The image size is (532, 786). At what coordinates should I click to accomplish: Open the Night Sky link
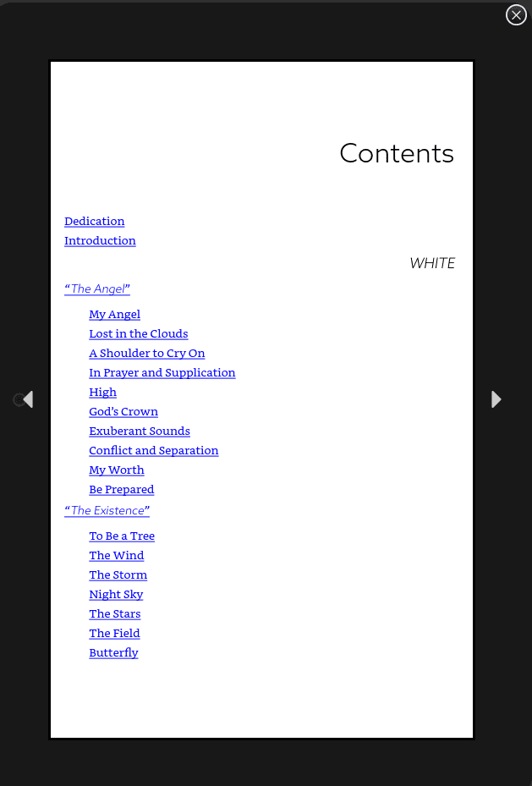tap(116, 595)
